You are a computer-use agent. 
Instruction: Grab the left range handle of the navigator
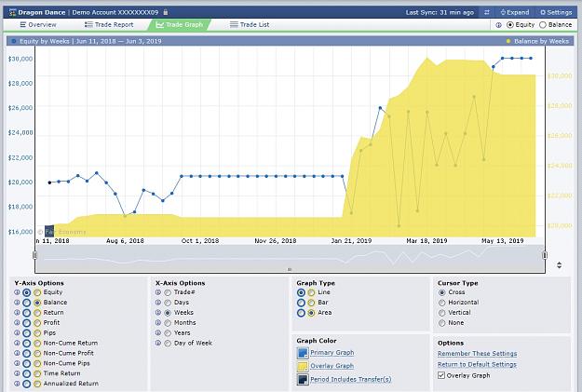point(34,255)
